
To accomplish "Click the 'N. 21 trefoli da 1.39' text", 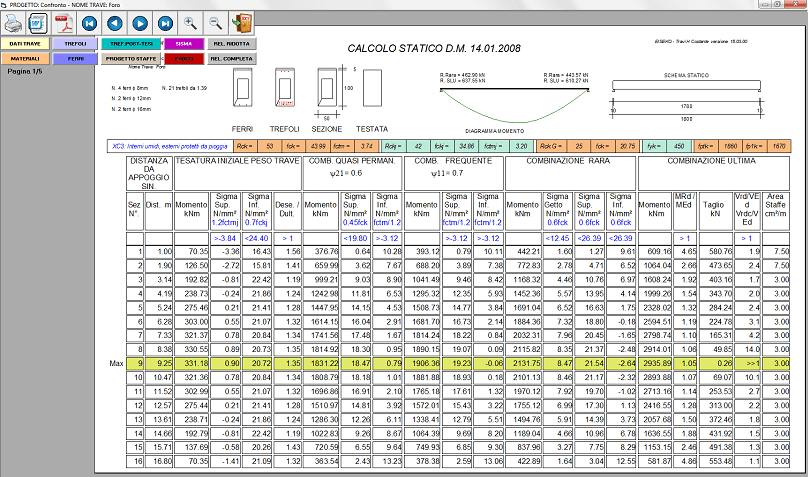I will click(x=184, y=88).
